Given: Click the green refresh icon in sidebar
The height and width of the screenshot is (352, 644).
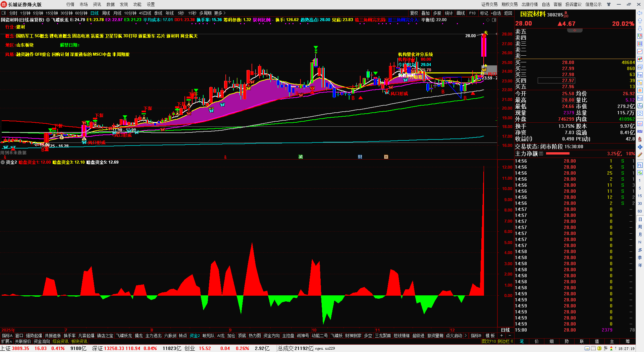Looking at the screenshot, I should [x=640, y=173].
